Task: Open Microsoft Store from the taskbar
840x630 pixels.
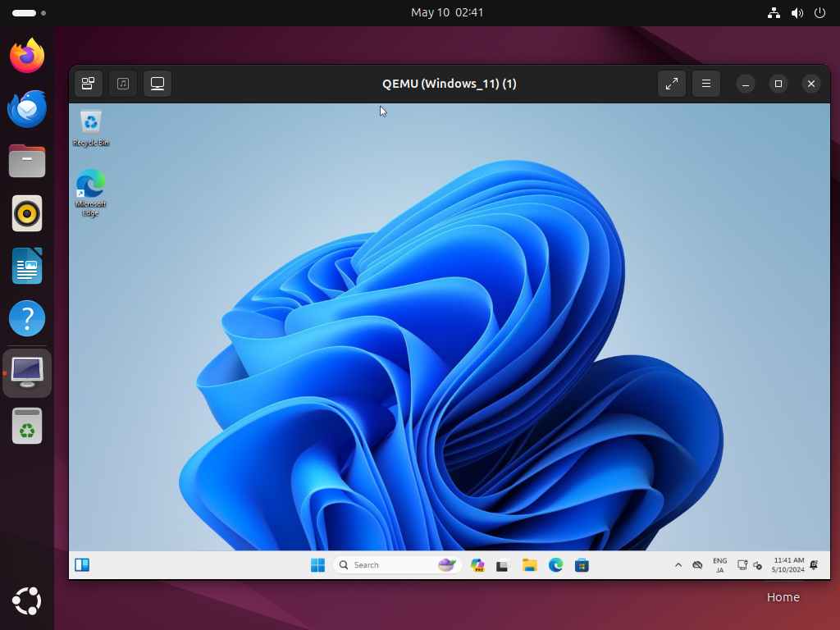Action: pyautogui.click(x=582, y=564)
